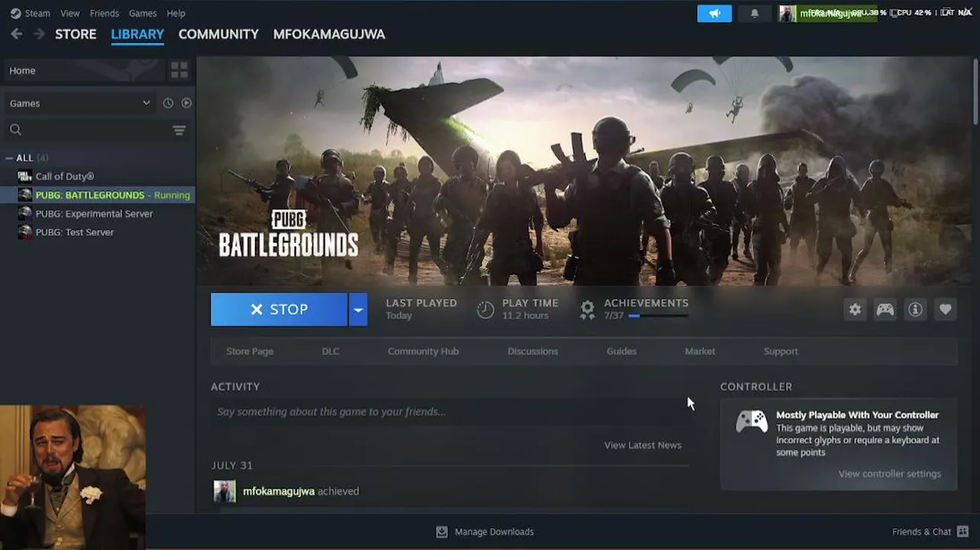Switch to the COMMUNITY tab
This screenshot has height=550, width=980.
click(218, 34)
